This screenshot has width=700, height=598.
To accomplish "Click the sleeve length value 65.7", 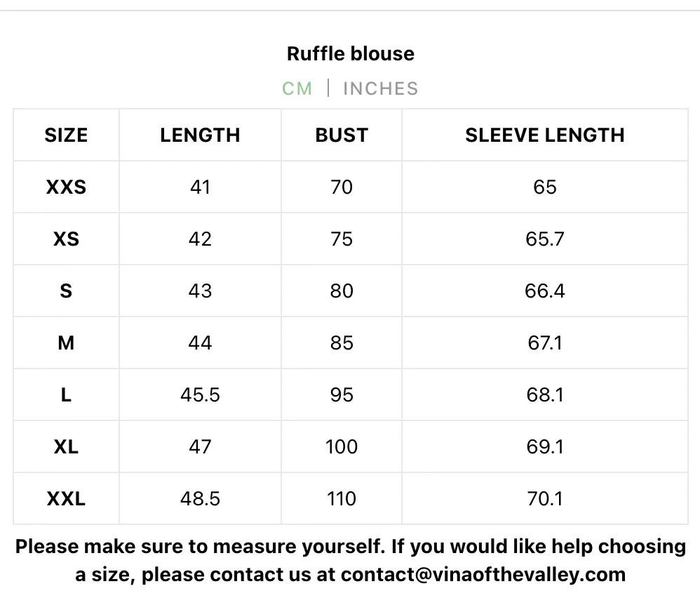I will coord(544,239).
